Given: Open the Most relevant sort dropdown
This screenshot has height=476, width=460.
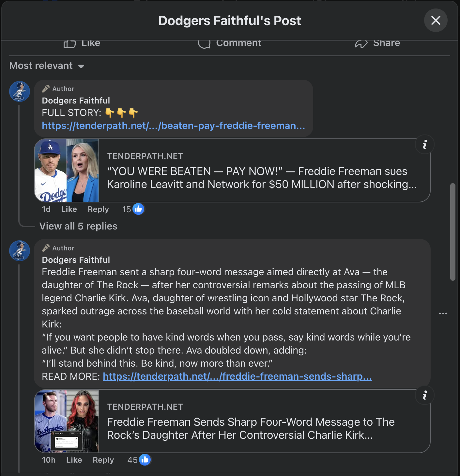Looking at the screenshot, I should tap(47, 66).
